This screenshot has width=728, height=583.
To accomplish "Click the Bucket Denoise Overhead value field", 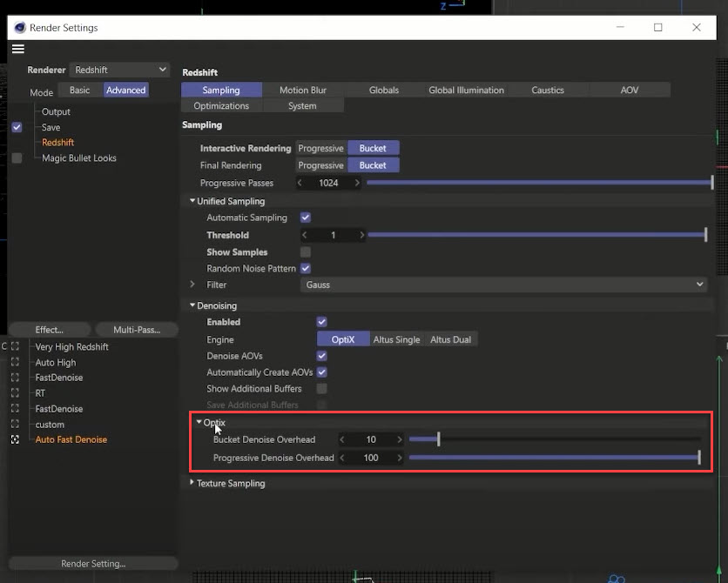I will 371,439.
